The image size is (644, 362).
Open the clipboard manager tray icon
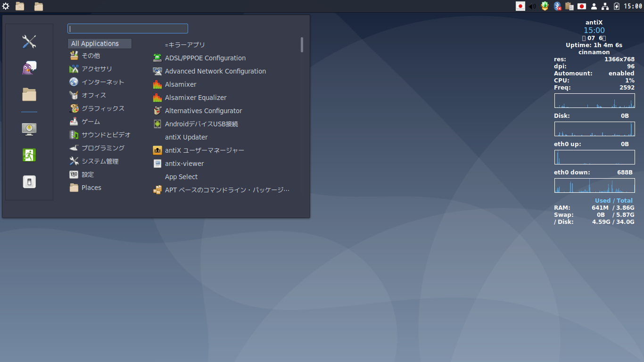[570, 6]
